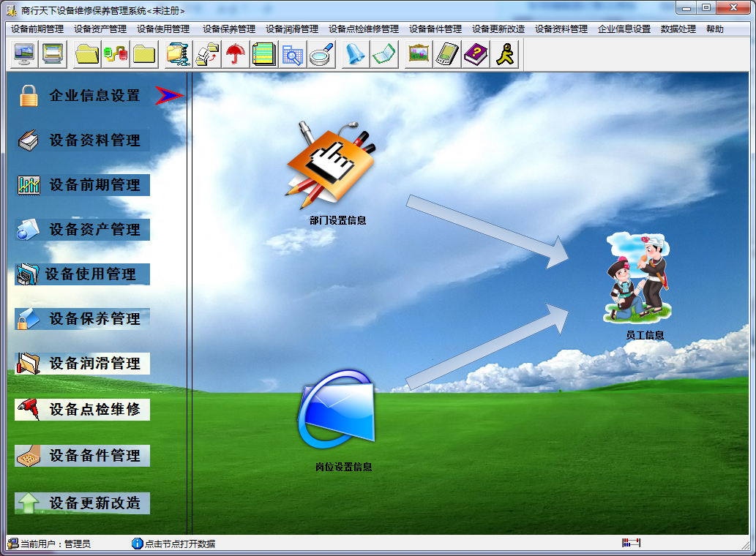This screenshot has width=756, height=556.
Task: Click the blue bell toolbar icon
Action: 356,54
